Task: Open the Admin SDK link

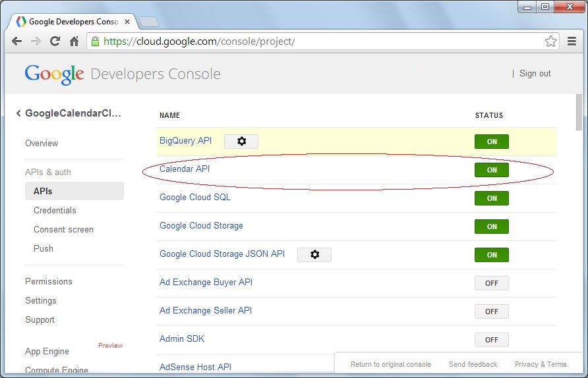Action: point(182,338)
